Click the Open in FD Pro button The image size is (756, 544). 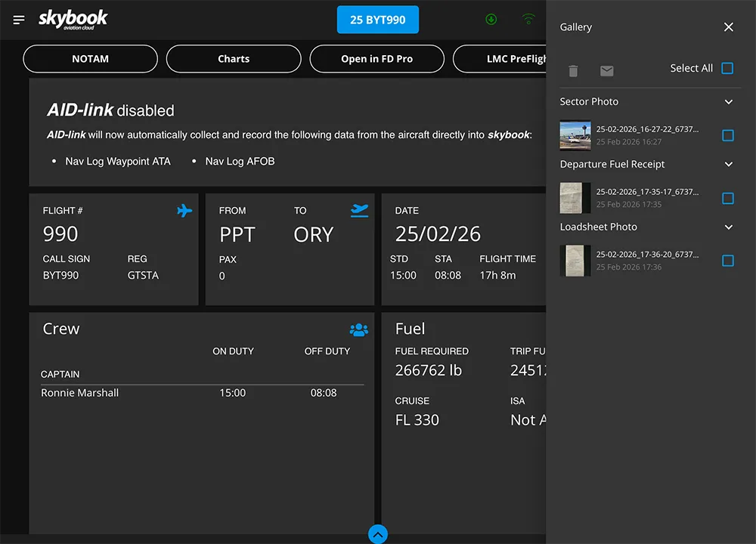(376, 59)
